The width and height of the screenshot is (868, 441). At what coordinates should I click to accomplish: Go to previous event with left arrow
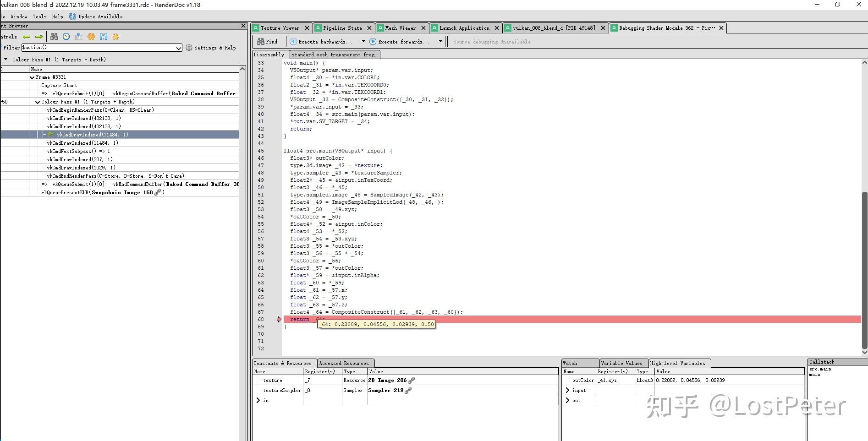coord(27,37)
